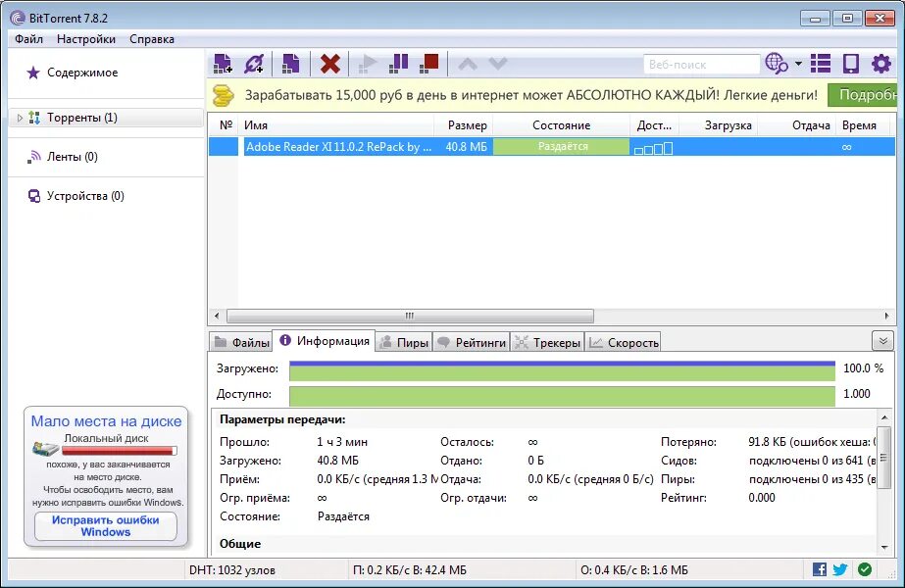Click the remote device icon
905x588 pixels.
(x=851, y=64)
